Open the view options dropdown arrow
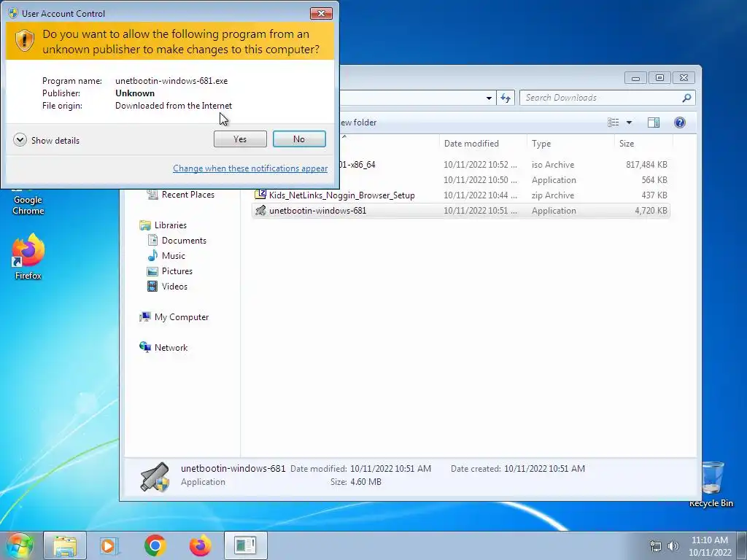Viewport: 747px width, 560px height. coord(629,122)
